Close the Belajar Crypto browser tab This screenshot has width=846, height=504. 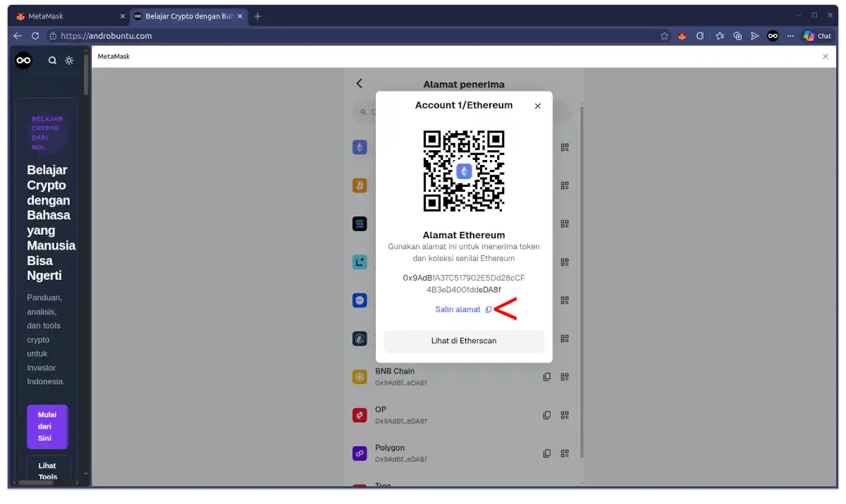pyautogui.click(x=241, y=16)
